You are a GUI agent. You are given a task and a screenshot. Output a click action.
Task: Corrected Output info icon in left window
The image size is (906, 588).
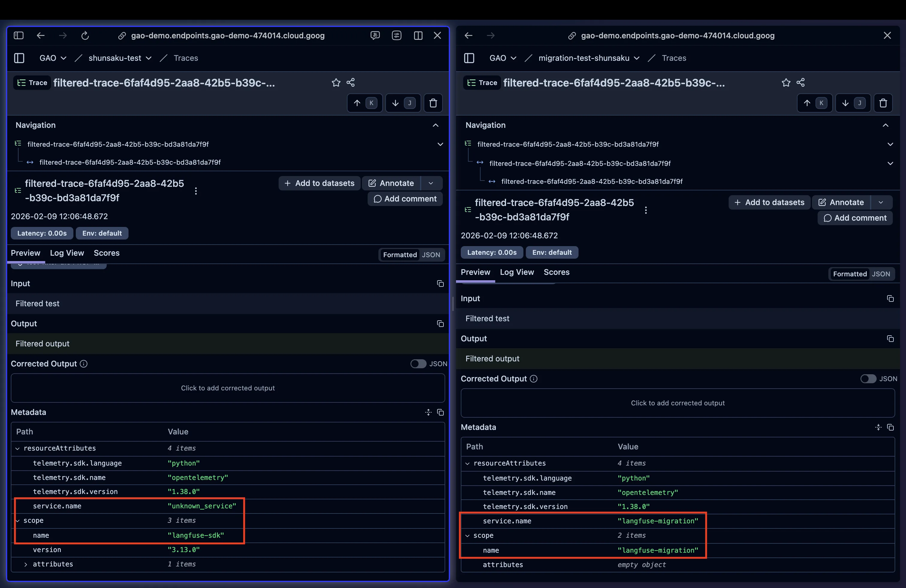(x=84, y=363)
